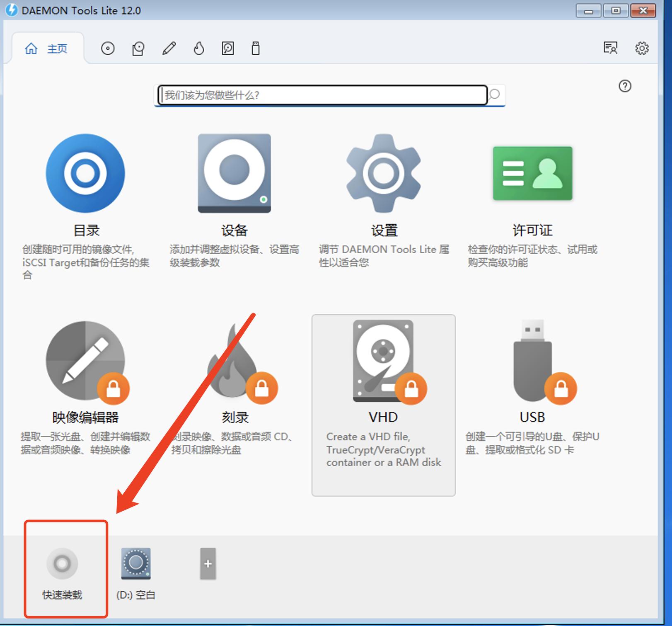Click the 映像编辑器 title text

pyautogui.click(x=85, y=417)
